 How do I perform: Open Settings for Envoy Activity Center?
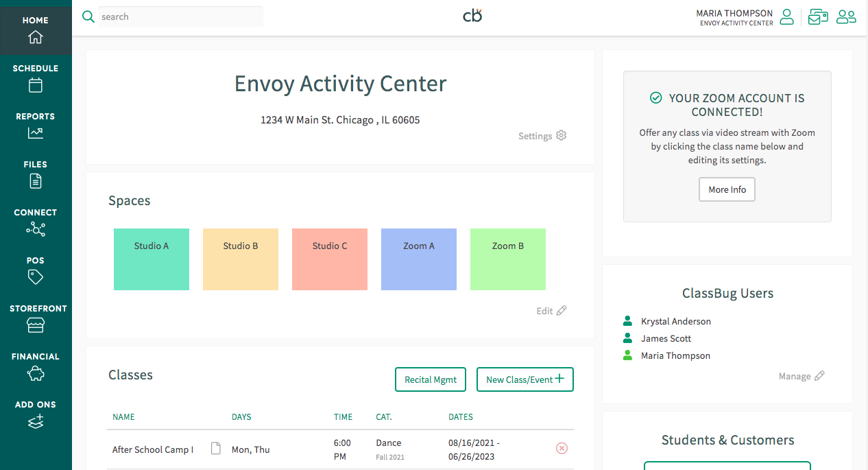point(542,136)
